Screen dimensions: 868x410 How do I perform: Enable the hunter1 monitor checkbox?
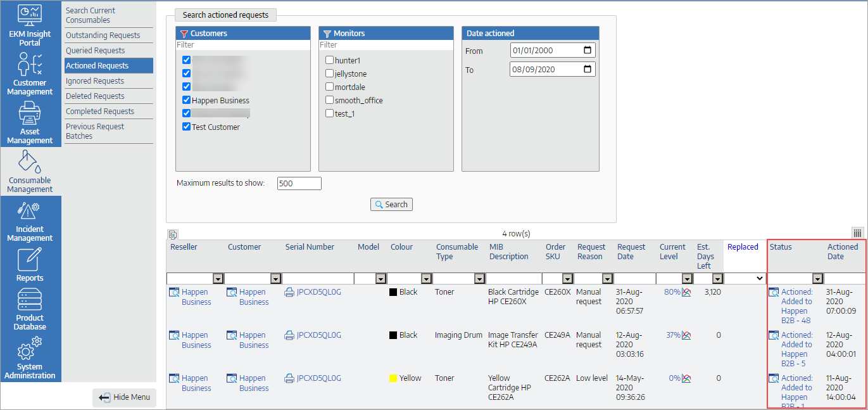click(329, 60)
